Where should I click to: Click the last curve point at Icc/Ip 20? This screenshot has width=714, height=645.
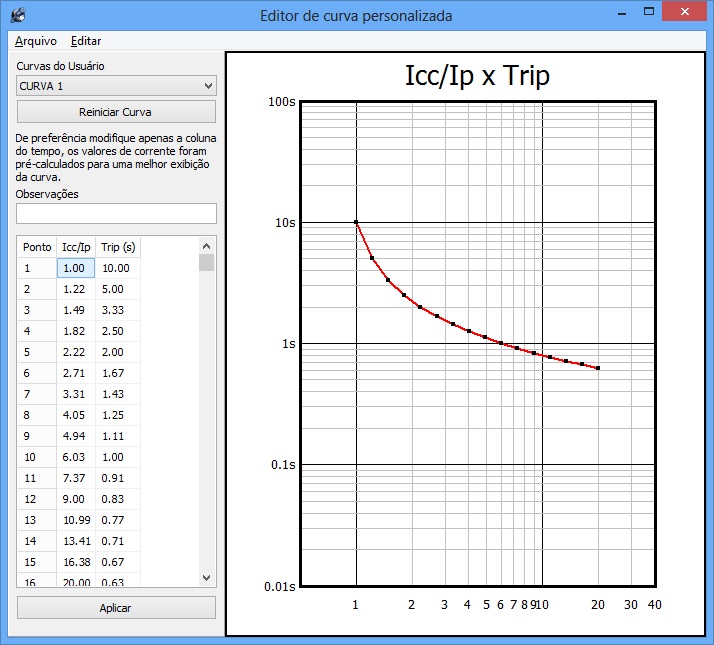tap(598, 368)
